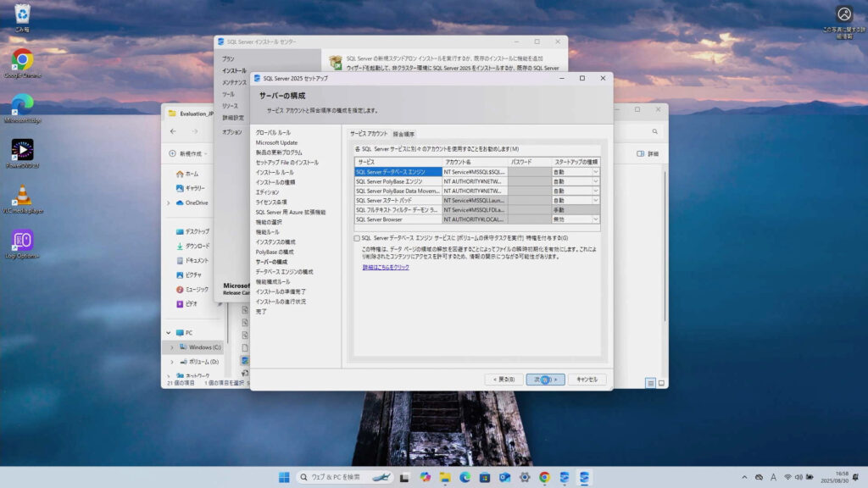Viewport: 868px width, 488px height.
Task: Open startup type dropdown for SQL Server Browser
Action: tap(596, 219)
